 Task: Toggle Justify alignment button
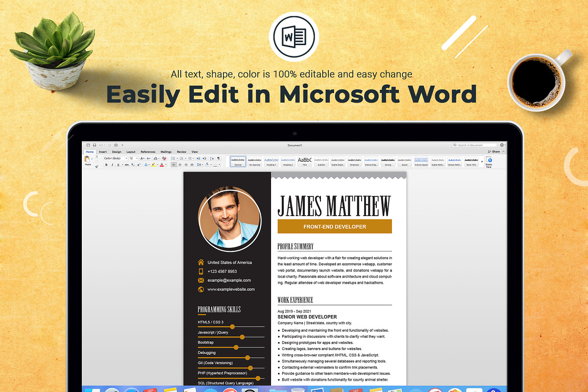(x=192, y=165)
